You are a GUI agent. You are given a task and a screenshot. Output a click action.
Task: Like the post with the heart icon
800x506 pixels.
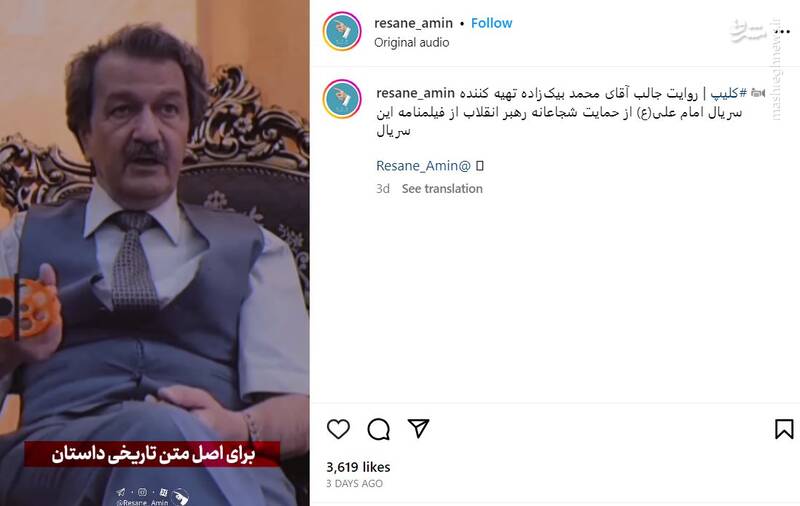click(x=338, y=429)
